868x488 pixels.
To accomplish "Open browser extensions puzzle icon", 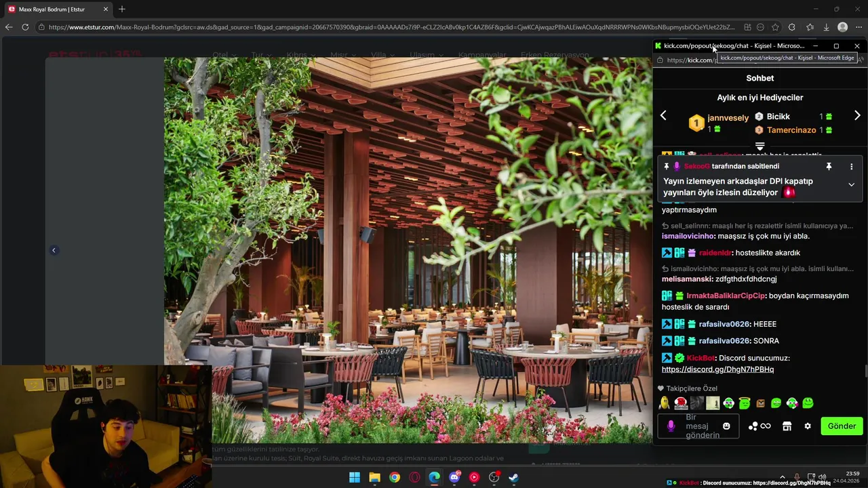I will click(791, 27).
